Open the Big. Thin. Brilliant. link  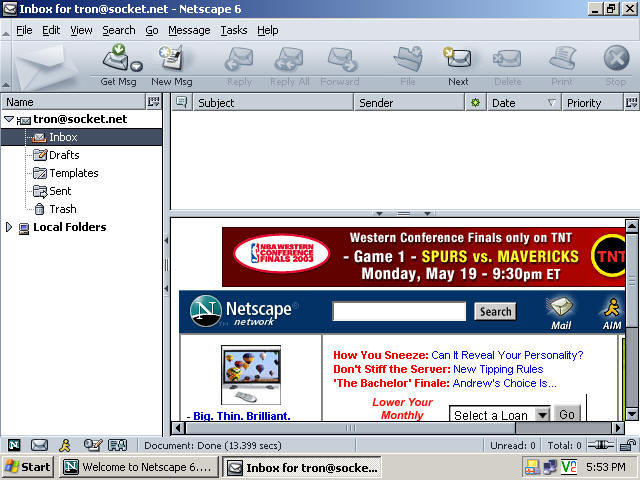[242, 416]
